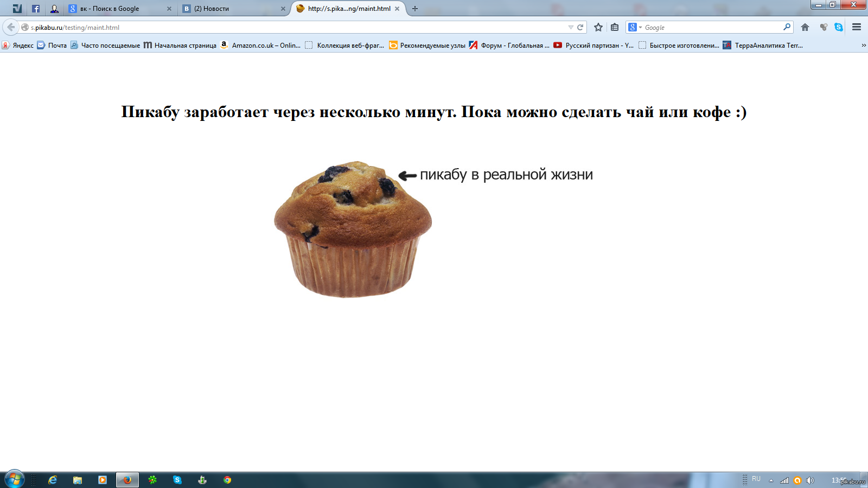Click the network signal tray icon

784,480
